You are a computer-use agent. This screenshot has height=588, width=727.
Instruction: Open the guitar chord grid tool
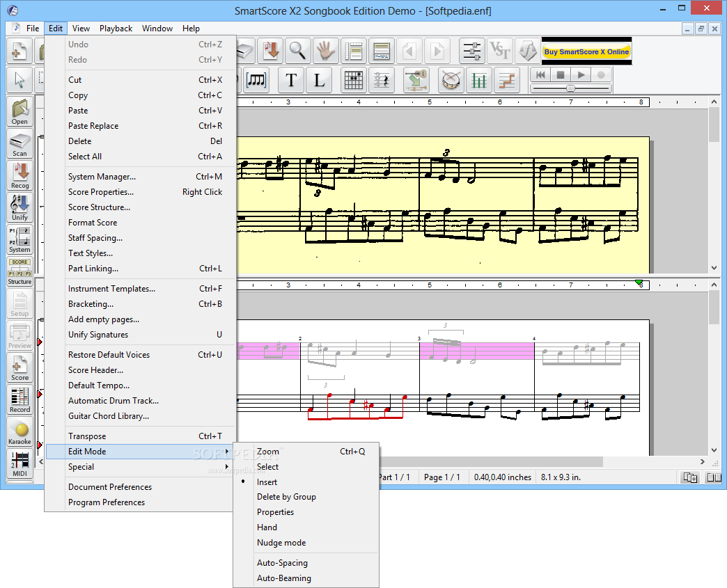353,80
